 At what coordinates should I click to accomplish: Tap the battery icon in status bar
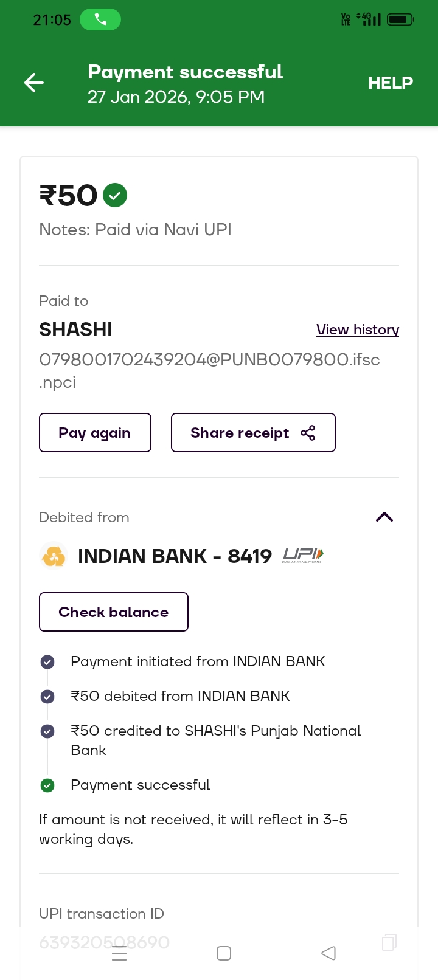tap(400, 20)
